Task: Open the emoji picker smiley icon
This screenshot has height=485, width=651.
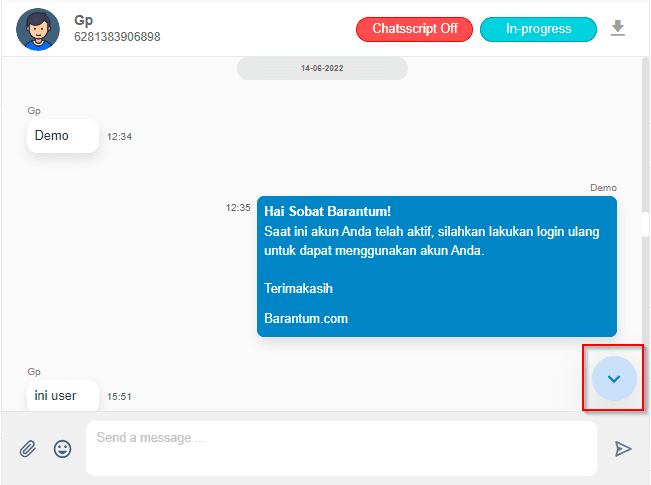Action: (x=62, y=449)
